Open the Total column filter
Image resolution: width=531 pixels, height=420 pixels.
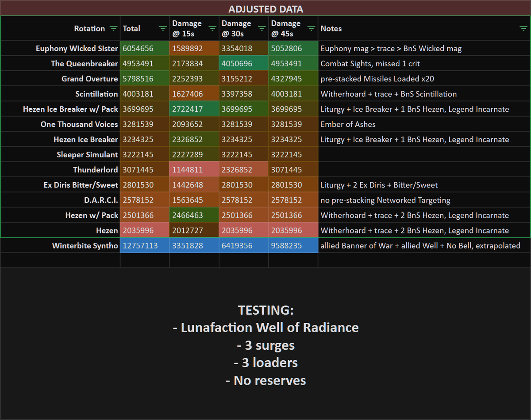point(163,29)
